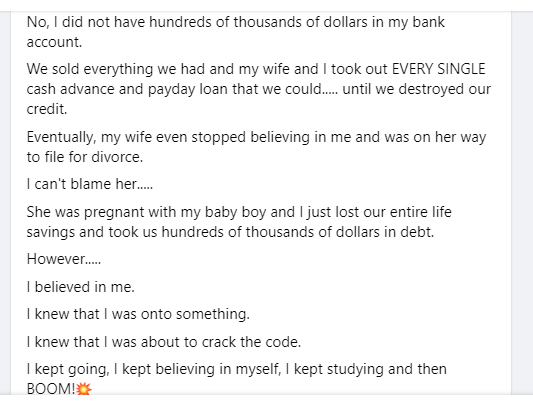Click the line about cracking the code
This screenshot has width=533, height=406.
click(x=164, y=342)
